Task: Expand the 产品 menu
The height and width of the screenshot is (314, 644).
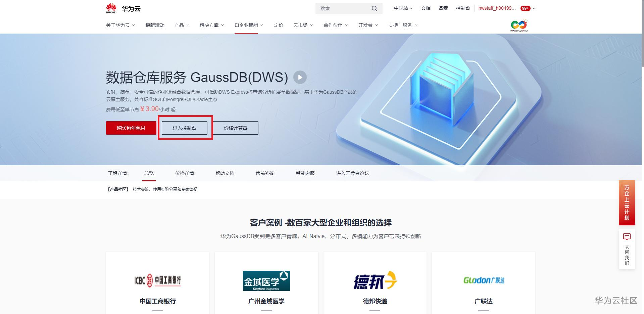Action: [182, 25]
